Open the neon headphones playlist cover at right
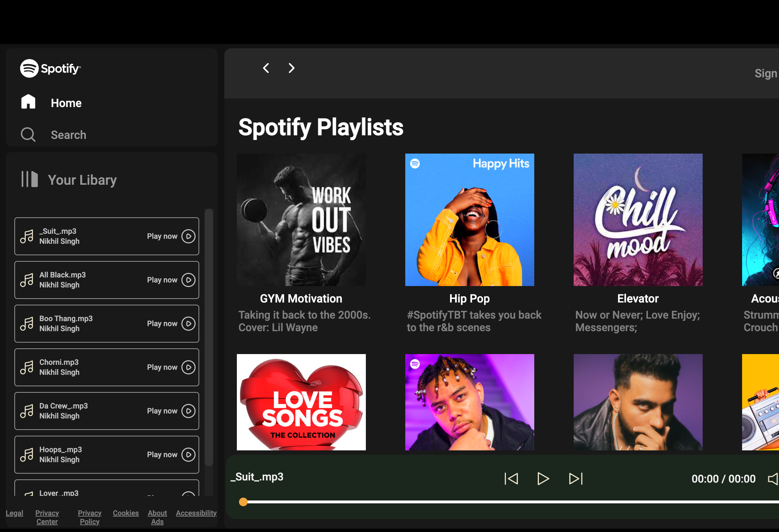 [x=760, y=219]
